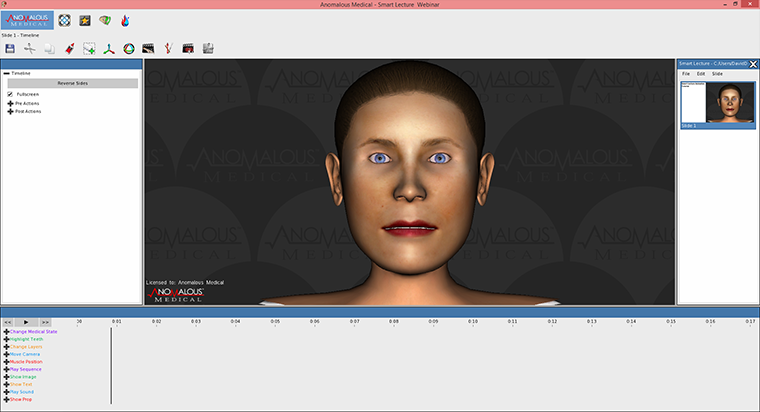Viewport: 760px width, 412px height.
Task: Click the red and blue flame icon
Action: click(x=125, y=20)
